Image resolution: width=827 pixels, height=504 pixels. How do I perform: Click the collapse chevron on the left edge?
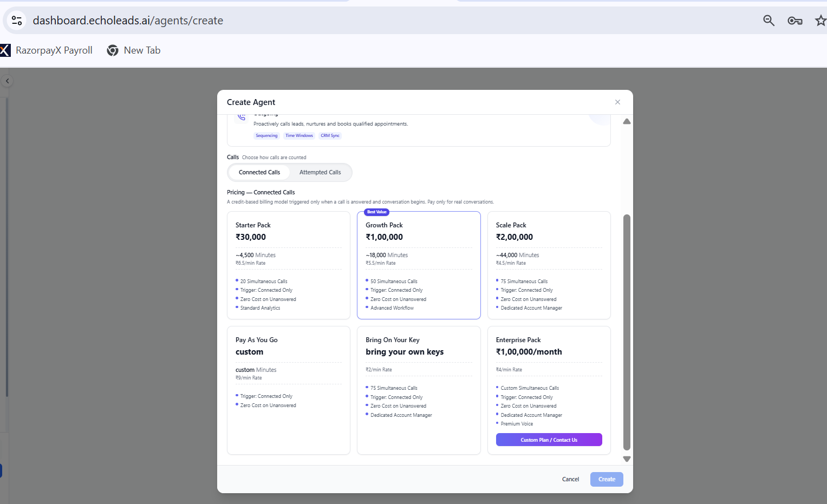7,80
